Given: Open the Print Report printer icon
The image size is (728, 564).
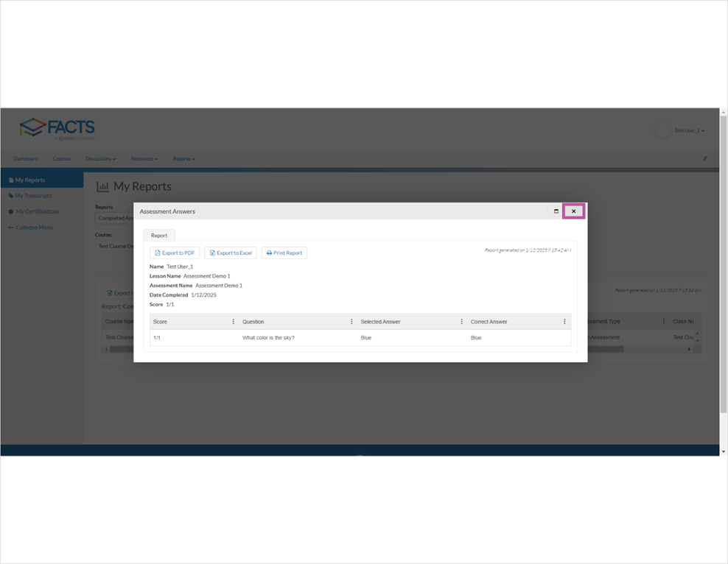Looking at the screenshot, I should pyautogui.click(x=269, y=253).
